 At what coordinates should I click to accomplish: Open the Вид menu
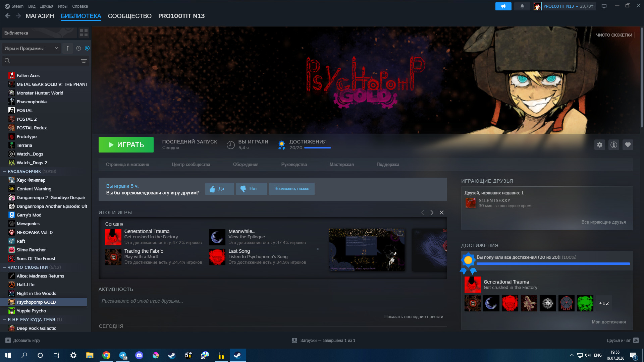point(32,6)
